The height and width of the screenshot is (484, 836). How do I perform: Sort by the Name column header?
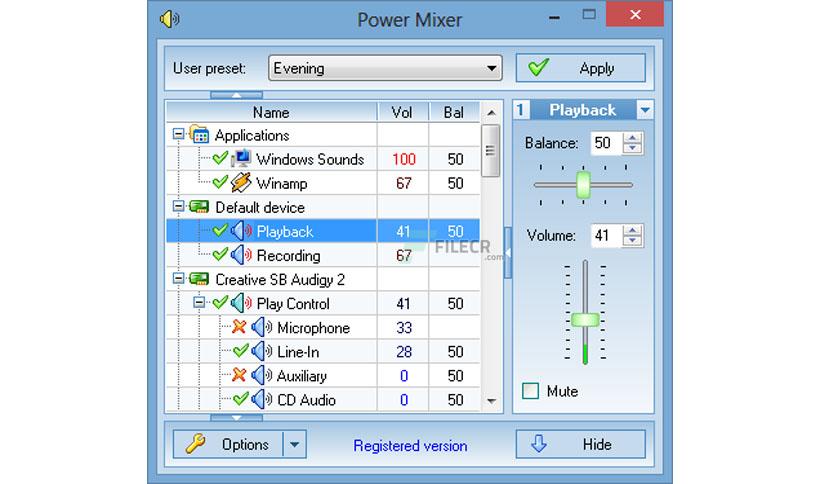pyautogui.click(x=271, y=112)
